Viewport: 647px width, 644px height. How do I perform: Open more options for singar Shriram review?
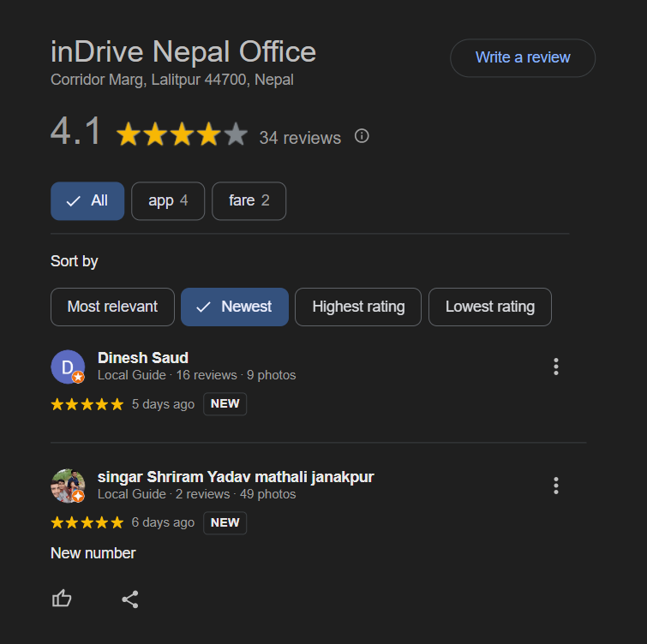[x=556, y=486]
